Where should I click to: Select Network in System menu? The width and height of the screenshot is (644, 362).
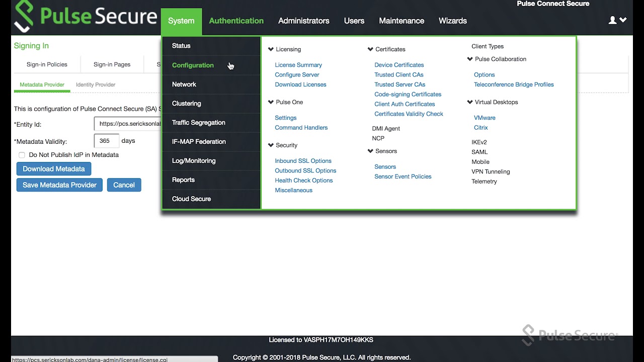pyautogui.click(x=211, y=84)
